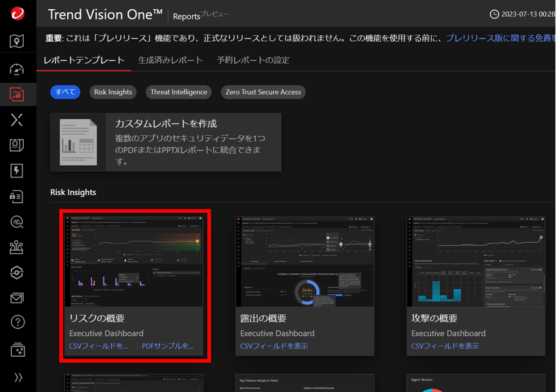The image size is (556, 392).
Task: Click the Trend Micro logo icon
Action: 17,13
